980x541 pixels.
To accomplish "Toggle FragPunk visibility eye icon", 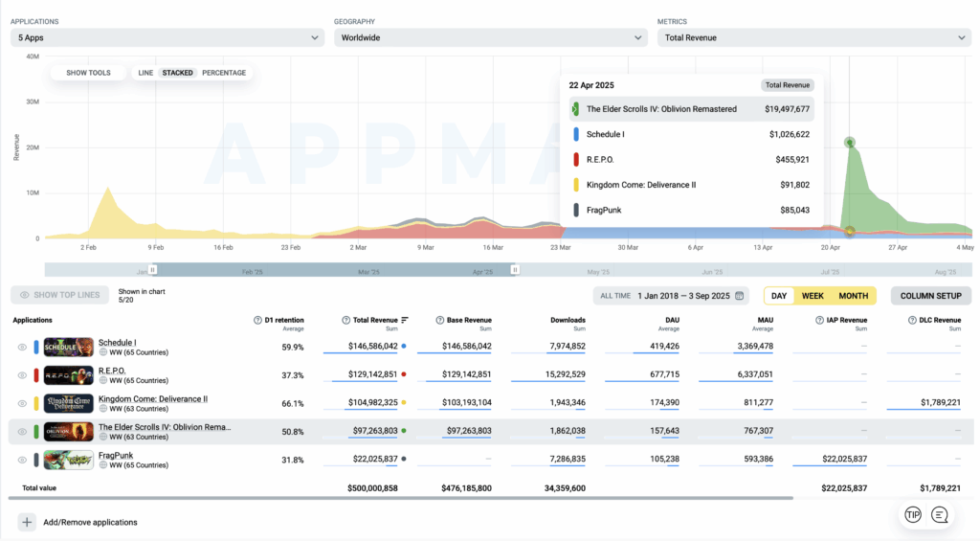I will click(22, 460).
